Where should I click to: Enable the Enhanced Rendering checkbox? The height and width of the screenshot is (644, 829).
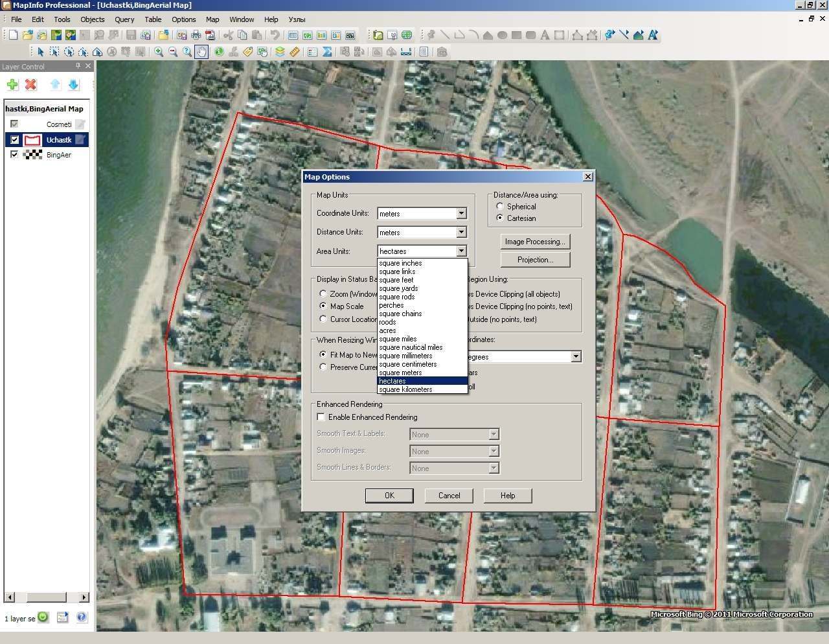coord(321,417)
